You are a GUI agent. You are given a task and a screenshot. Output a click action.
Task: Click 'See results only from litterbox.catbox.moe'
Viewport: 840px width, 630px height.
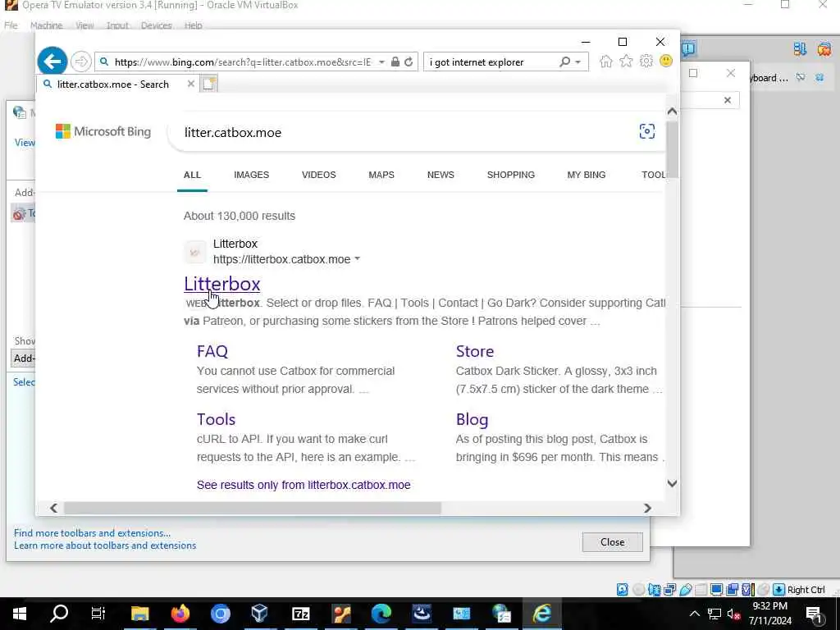click(304, 485)
